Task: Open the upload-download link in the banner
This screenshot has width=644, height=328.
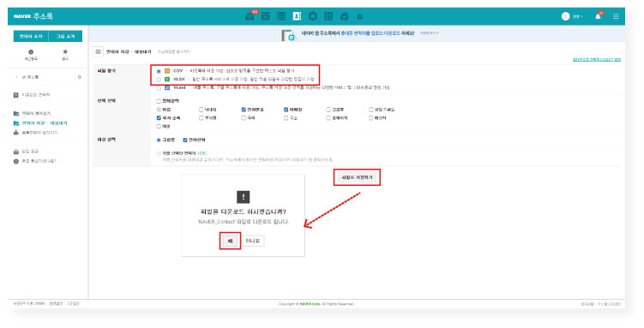Action: tap(370, 33)
